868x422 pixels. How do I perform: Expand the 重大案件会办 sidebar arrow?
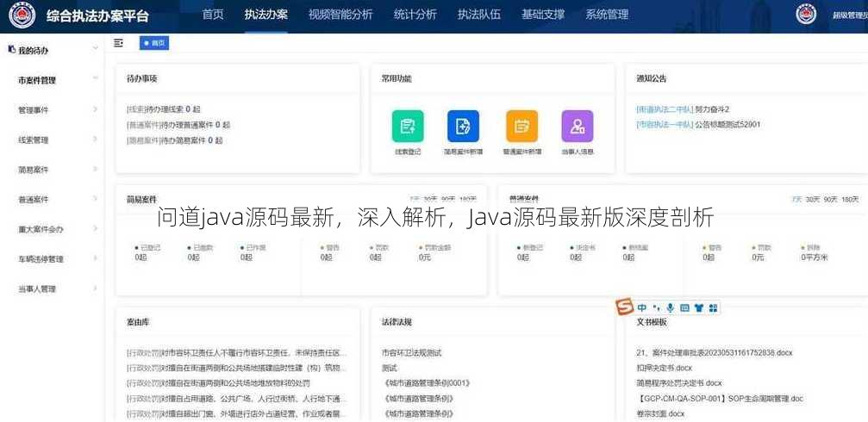(x=95, y=228)
